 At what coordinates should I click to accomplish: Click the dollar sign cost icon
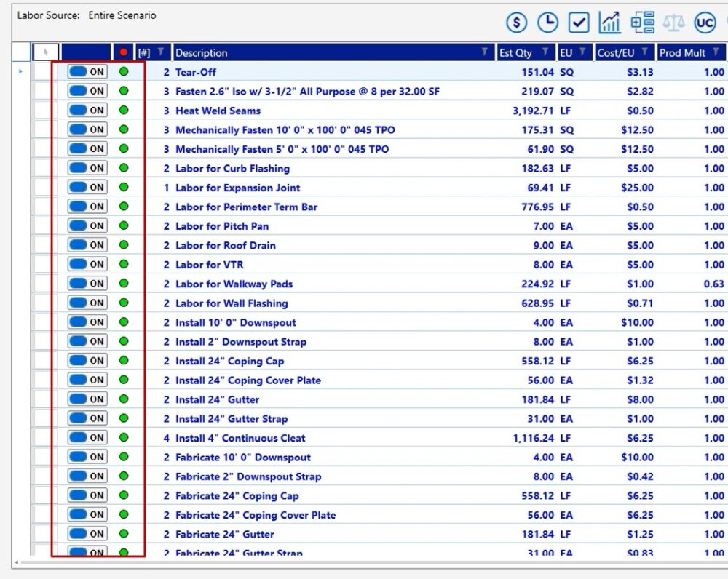[516, 23]
